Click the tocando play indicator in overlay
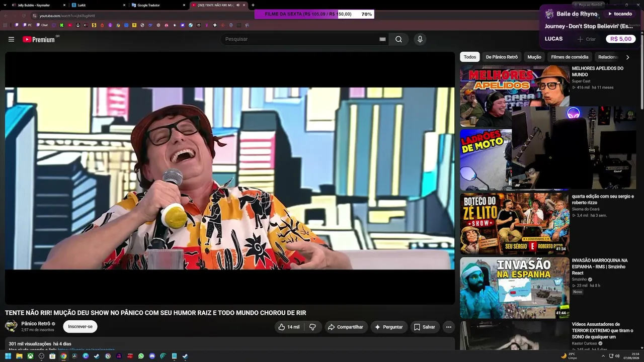 (x=619, y=14)
